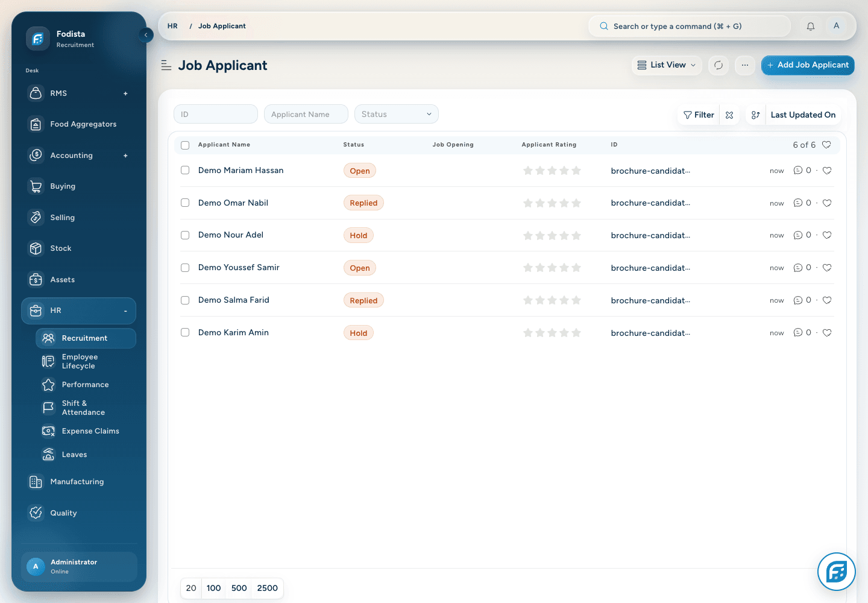The height and width of the screenshot is (603, 868).
Task: Toggle sort direction icon
Action: tap(755, 115)
